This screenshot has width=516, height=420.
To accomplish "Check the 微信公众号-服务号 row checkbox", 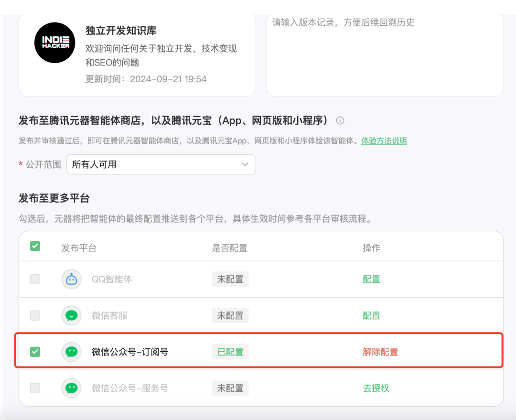I will 35,388.
